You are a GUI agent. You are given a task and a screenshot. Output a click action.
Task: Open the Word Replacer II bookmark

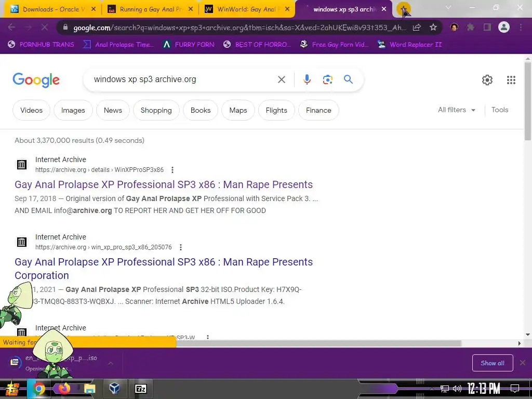409,45
